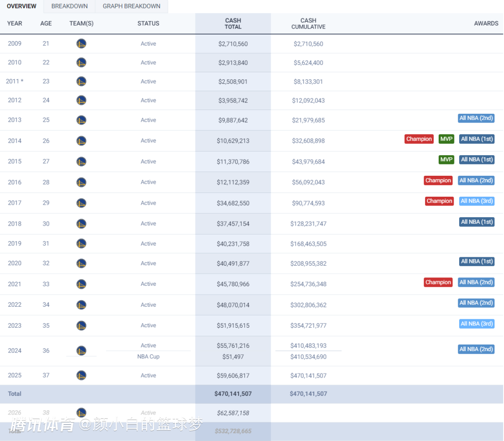Click the STATUS column header
The width and height of the screenshot is (504, 441).
(x=148, y=23)
